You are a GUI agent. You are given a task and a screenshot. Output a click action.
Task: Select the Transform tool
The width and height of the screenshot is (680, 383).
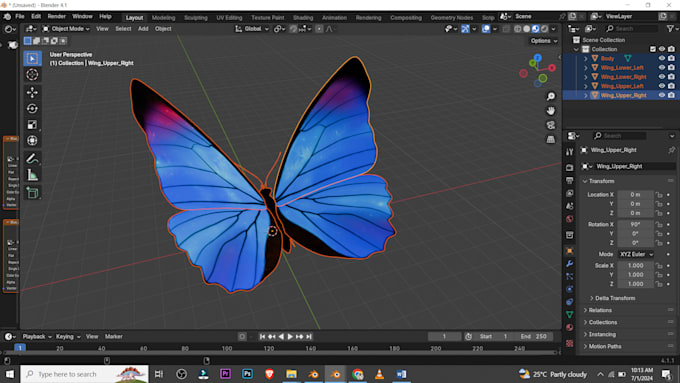(32, 141)
